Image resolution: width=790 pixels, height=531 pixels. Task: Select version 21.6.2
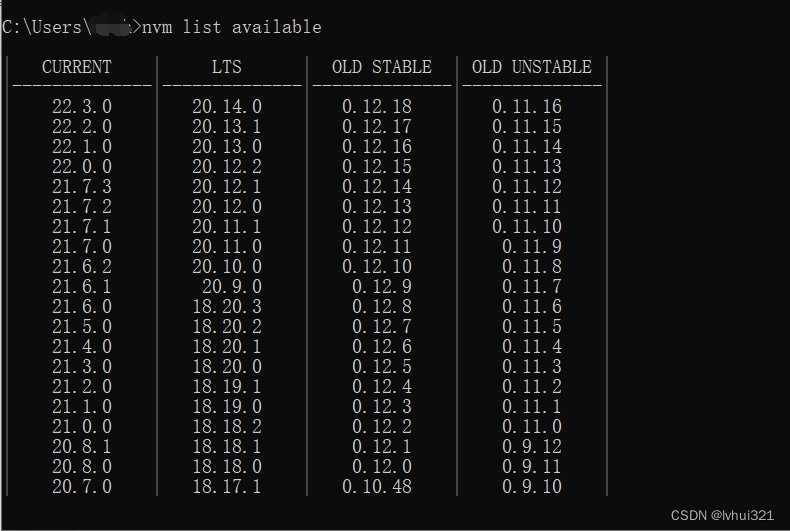82,267
